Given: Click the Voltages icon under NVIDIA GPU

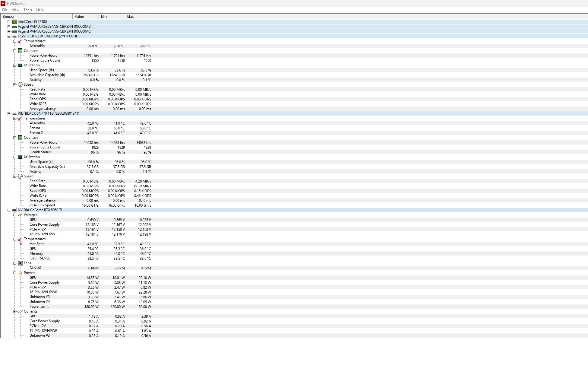Looking at the screenshot, I should pos(20,215).
